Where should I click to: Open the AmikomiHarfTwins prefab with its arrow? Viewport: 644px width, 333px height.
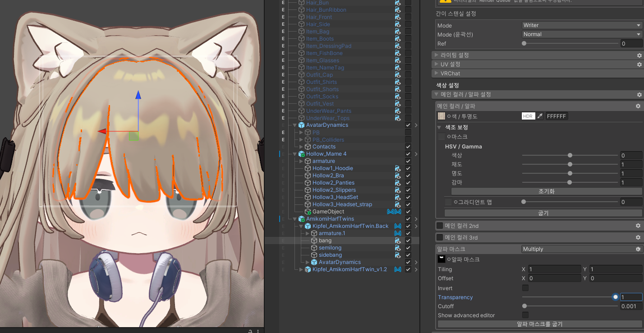416,219
